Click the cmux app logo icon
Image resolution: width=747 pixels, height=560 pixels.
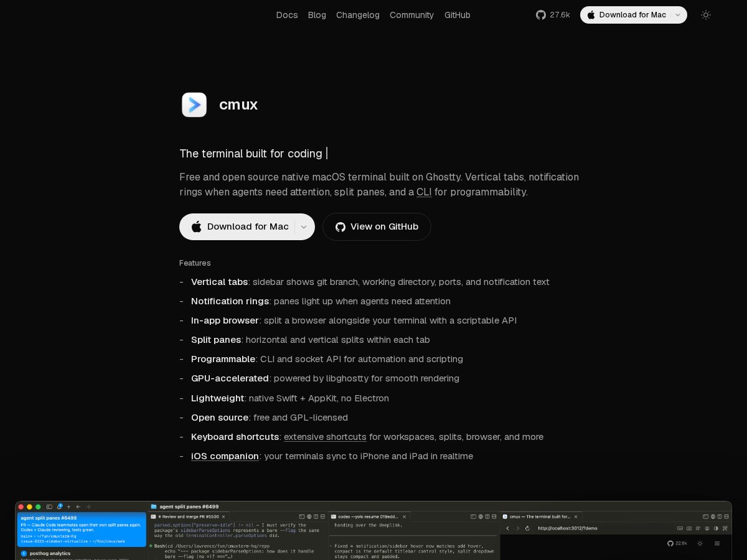coord(194,105)
